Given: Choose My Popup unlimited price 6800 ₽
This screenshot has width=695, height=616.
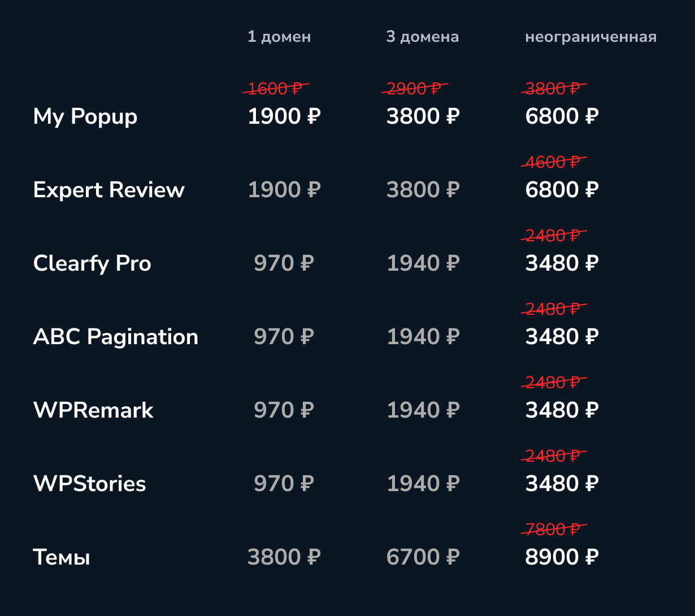Looking at the screenshot, I should pos(562,116).
